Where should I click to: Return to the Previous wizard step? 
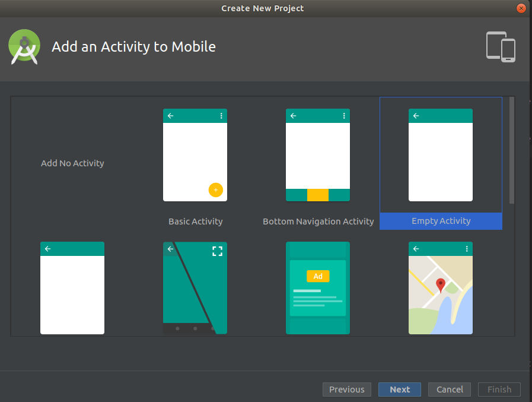click(347, 390)
